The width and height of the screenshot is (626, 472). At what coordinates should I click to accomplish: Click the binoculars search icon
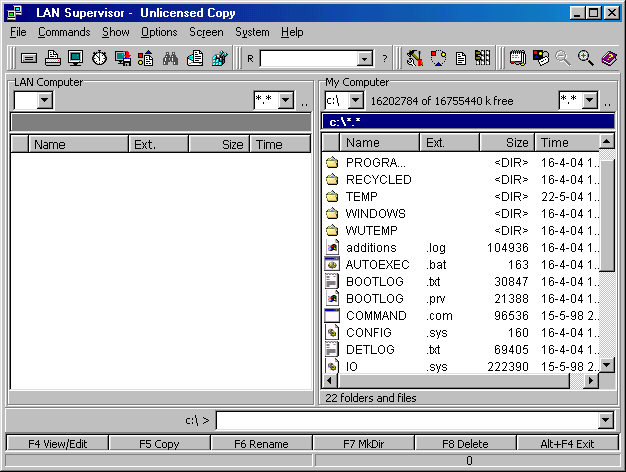[170, 59]
